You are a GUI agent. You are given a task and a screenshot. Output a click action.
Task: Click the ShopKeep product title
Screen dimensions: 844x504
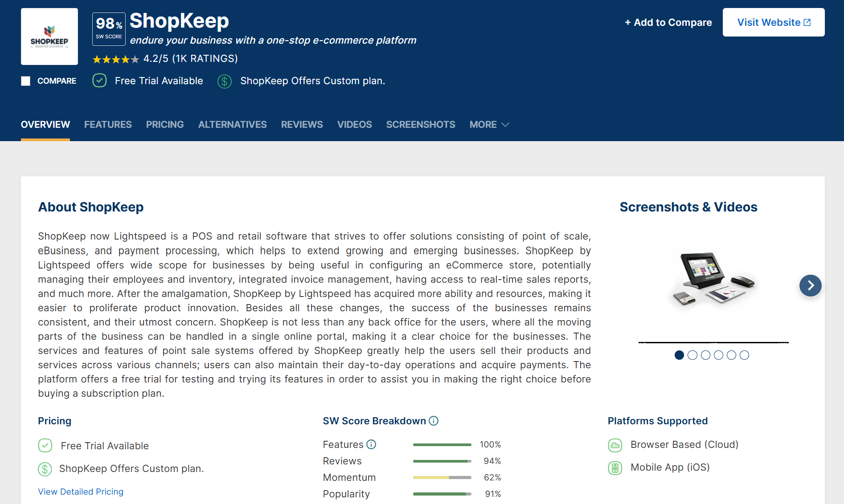pyautogui.click(x=179, y=21)
